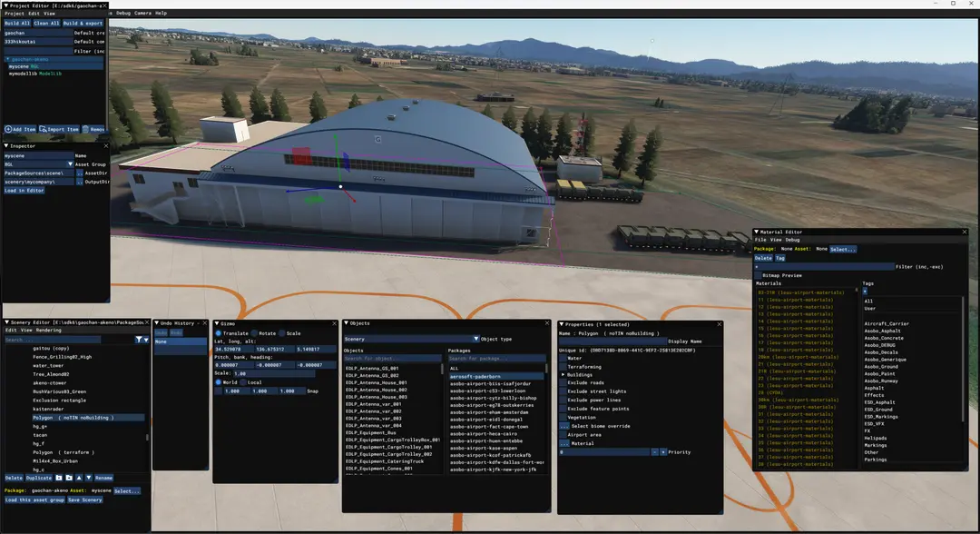Select the Translate gizmo mode
980x534 pixels.
218,333
